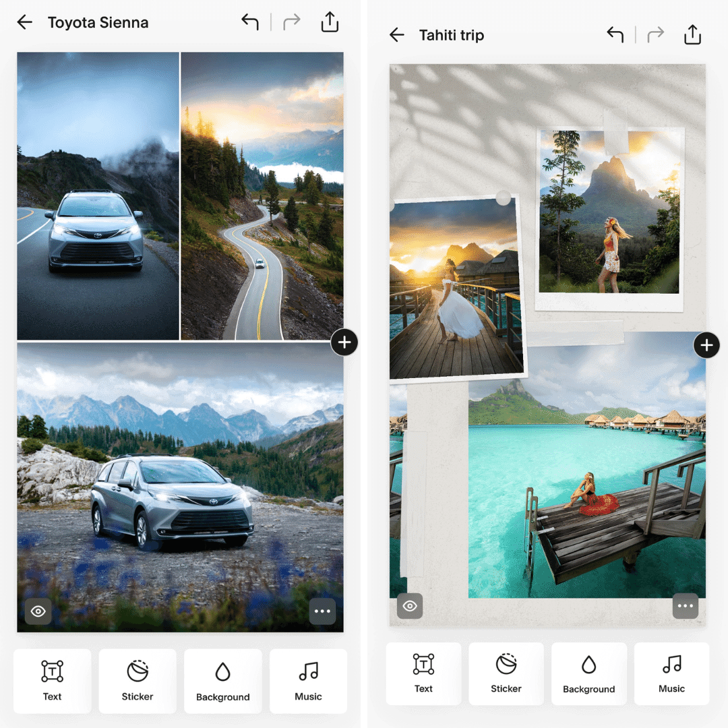Open the Music tool in Toyota Sienna editor

308,681
